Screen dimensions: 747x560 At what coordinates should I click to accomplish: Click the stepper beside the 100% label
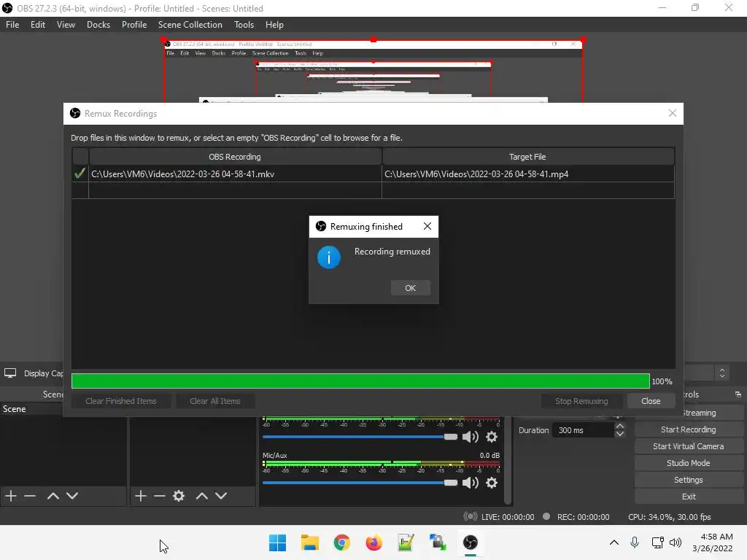point(722,373)
